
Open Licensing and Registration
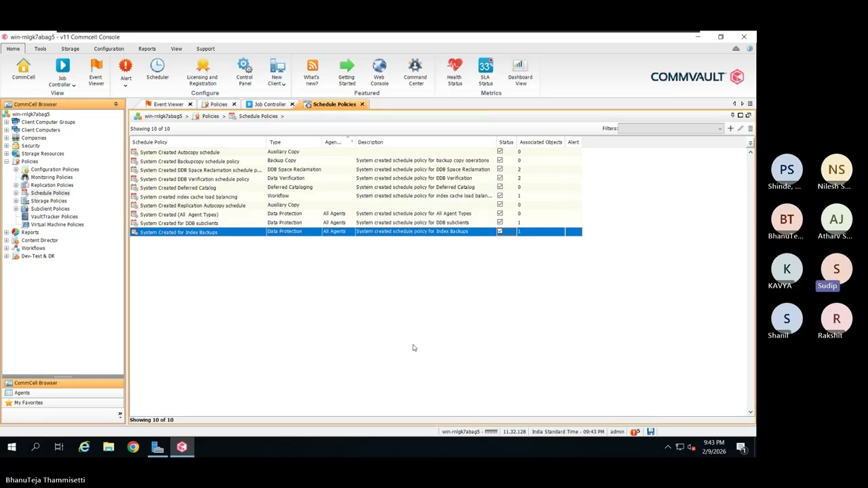[x=202, y=72]
